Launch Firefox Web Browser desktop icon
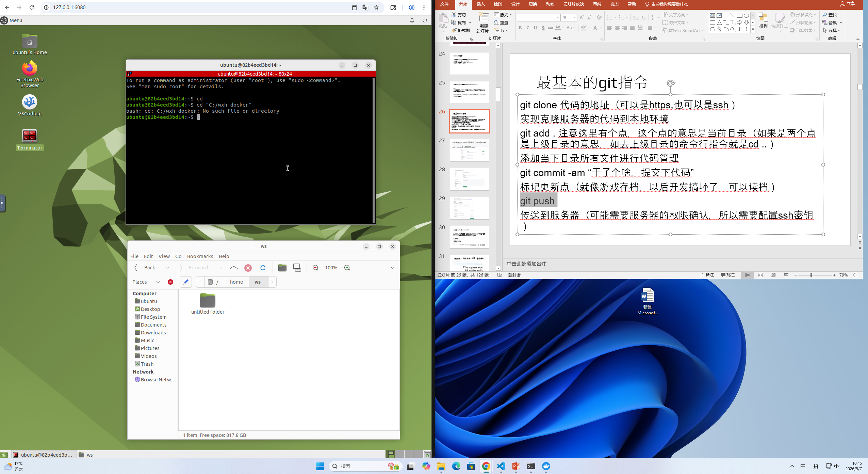The width and height of the screenshot is (868, 474). tap(30, 74)
